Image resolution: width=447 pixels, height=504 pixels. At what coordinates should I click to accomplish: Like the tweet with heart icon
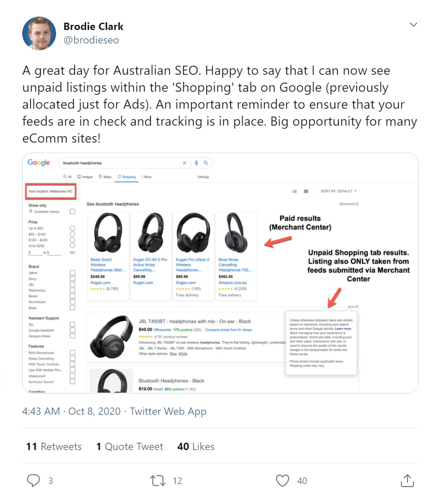[x=282, y=481]
